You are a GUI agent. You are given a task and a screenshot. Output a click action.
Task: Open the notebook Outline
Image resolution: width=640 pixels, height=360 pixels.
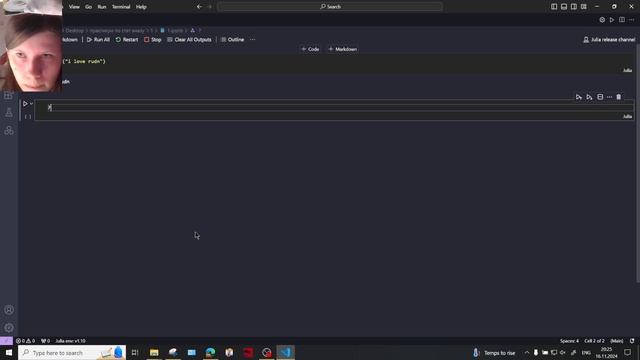tap(232, 40)
